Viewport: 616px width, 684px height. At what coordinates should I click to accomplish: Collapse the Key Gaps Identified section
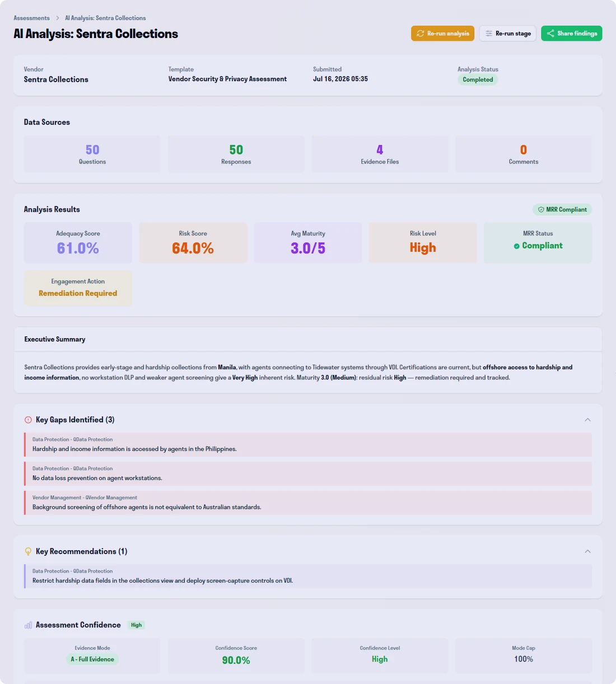point(587,420)
